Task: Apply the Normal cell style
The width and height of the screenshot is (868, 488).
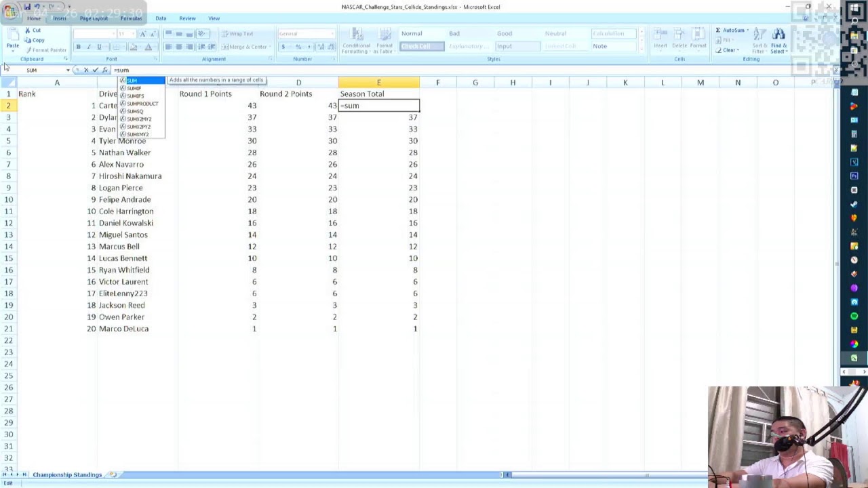Action: click(421, 33)
